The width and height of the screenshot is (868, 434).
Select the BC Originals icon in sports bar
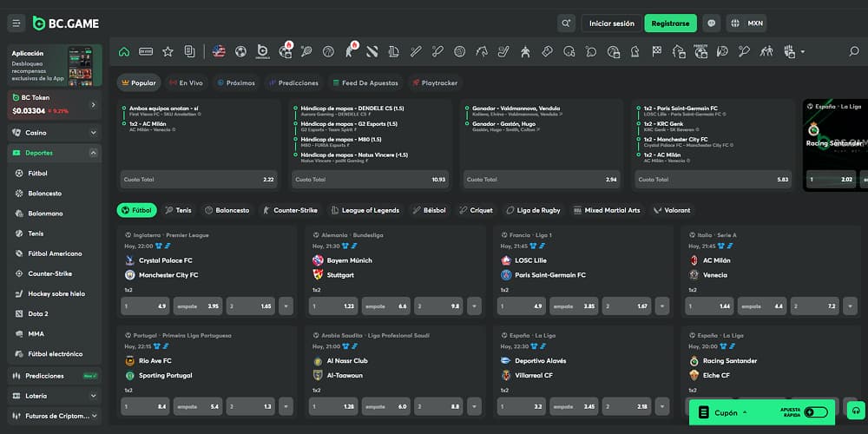(262, 51)
